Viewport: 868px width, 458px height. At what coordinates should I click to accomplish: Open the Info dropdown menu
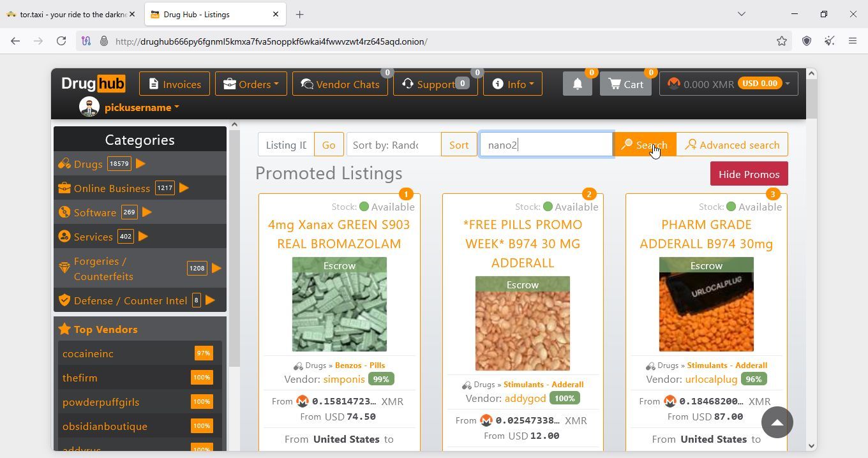tap(513, 84)
